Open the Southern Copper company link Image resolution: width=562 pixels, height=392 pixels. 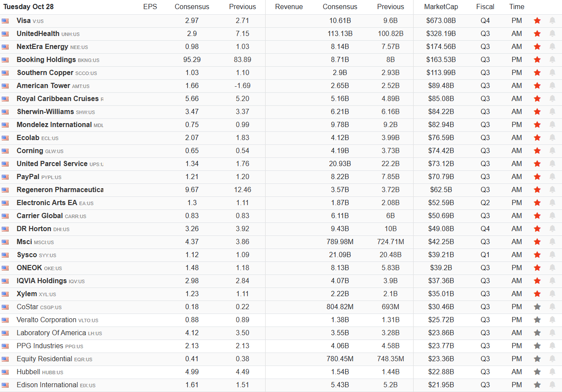[45, 73]
